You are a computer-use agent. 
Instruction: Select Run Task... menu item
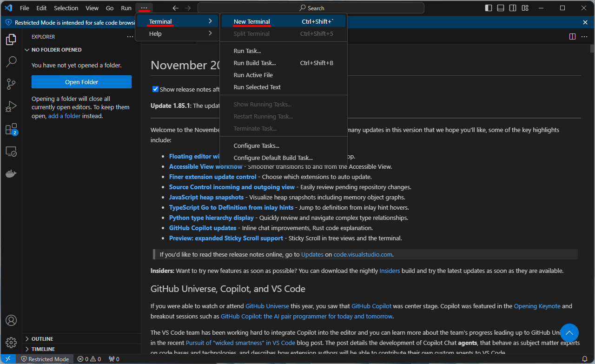coord(284,51)
